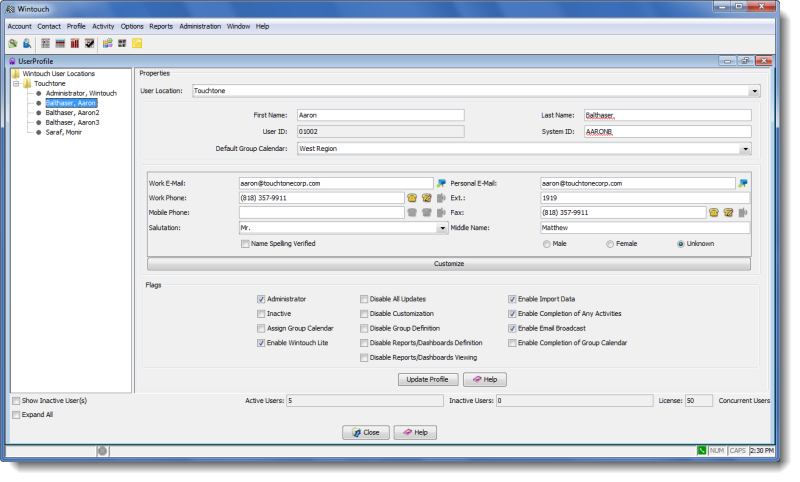Toggle Show Inactive User(s) checkbox
The width and height of the screenshot is (800, 482).
tap(16, 402)
